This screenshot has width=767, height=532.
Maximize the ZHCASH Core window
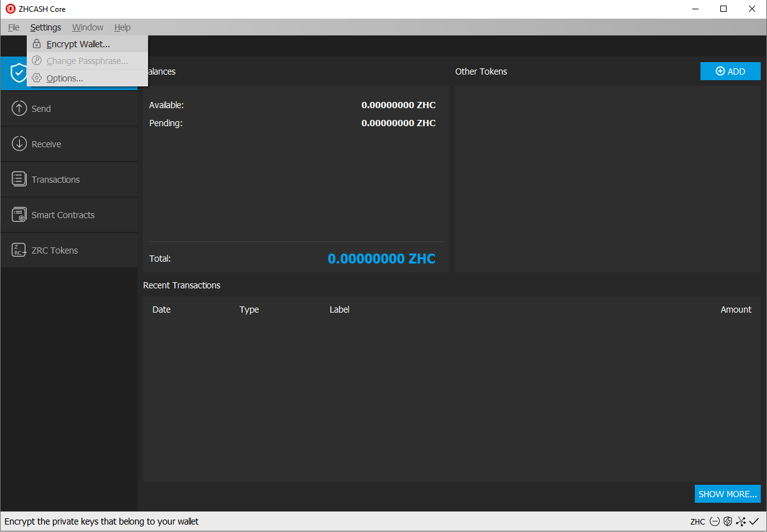click(x=723, y=9)
